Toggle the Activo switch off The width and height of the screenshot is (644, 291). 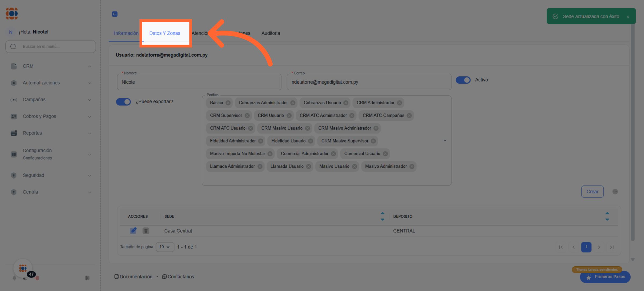(x=463, y=80)
